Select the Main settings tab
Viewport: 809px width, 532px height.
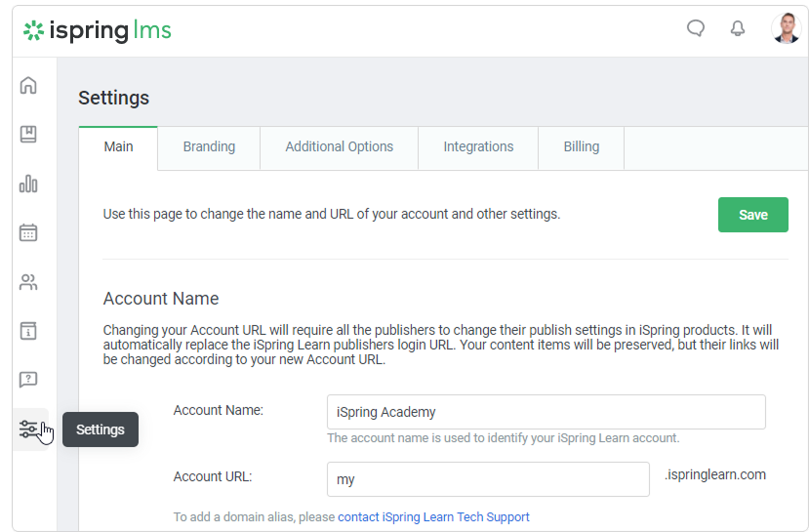[x=118, y=147]
